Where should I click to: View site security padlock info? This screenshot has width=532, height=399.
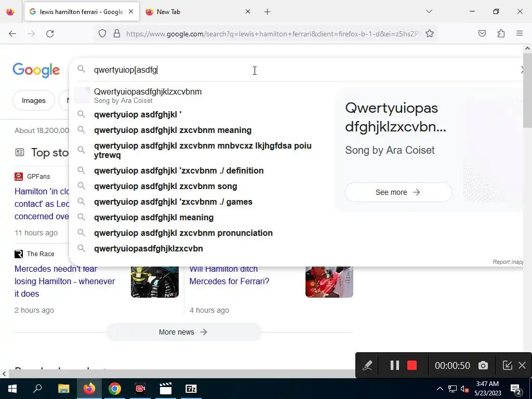pos(117,34)
